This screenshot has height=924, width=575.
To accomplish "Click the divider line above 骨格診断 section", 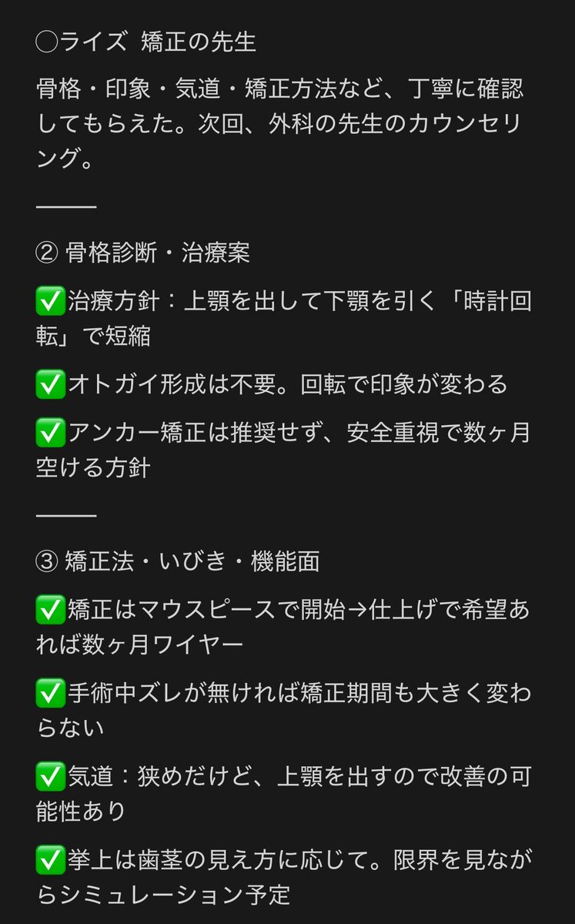I will (66, 207).
